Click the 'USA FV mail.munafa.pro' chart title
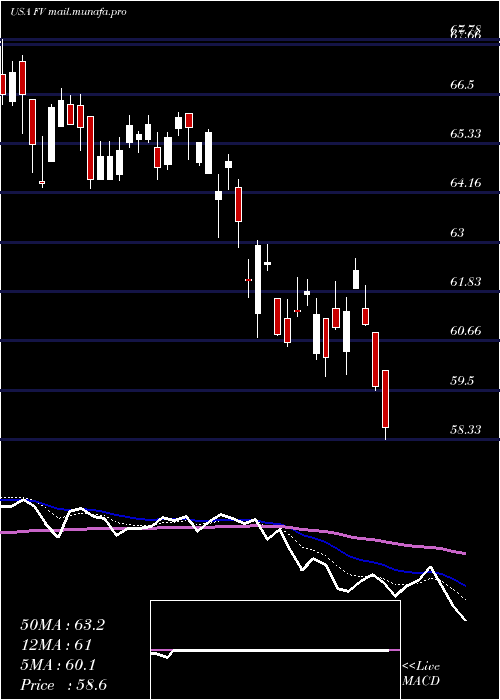Viewport: 500px width, 700px height. pos(68,12)
